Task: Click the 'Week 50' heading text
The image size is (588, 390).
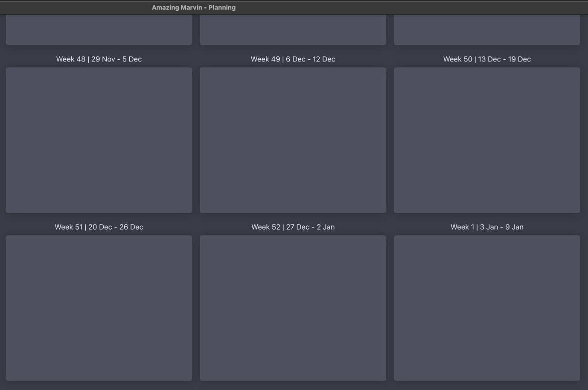Action: 458,59
